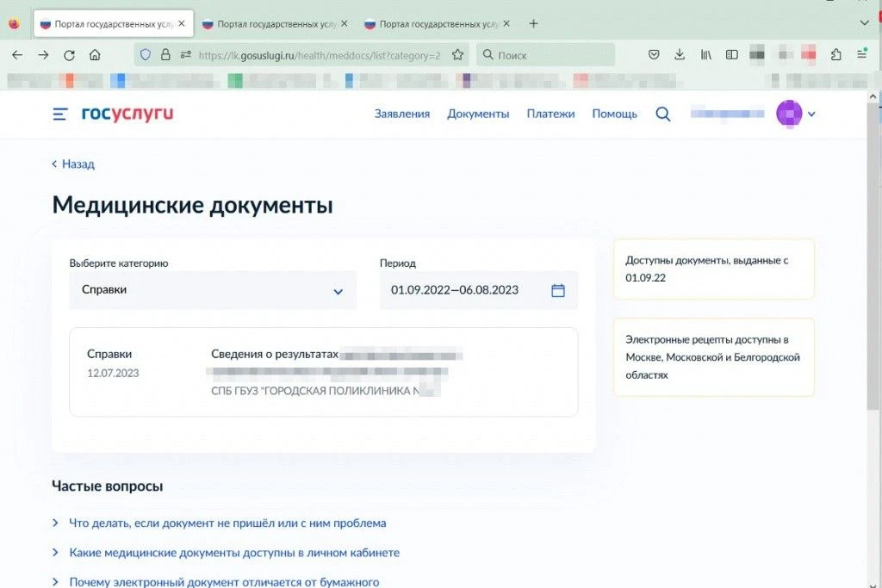
Task: List all tabs with the chevron icon
Action: click(x=865, y=23)
